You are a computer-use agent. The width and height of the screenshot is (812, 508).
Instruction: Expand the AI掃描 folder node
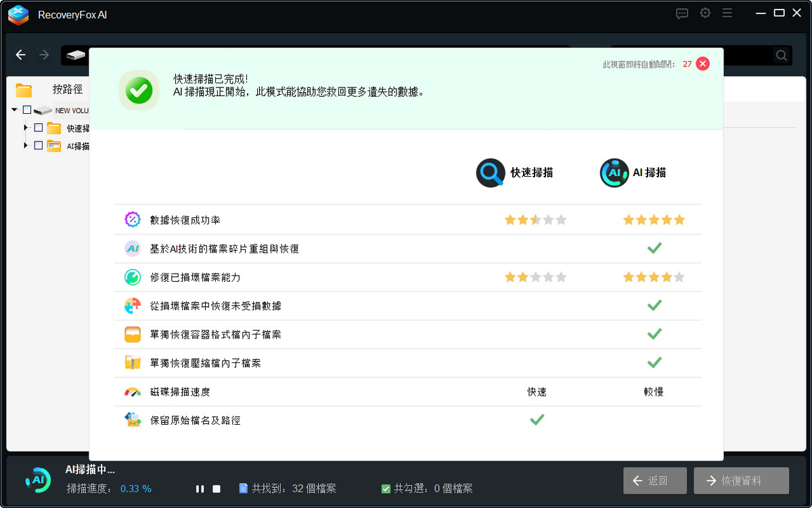(26, 145)
